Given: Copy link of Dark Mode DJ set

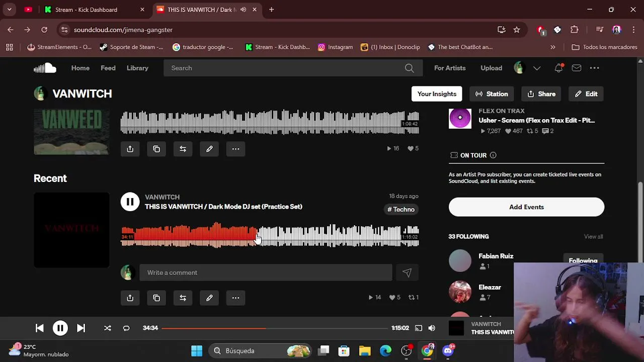Looking at the screenshot, I should [x=156, y=298].
